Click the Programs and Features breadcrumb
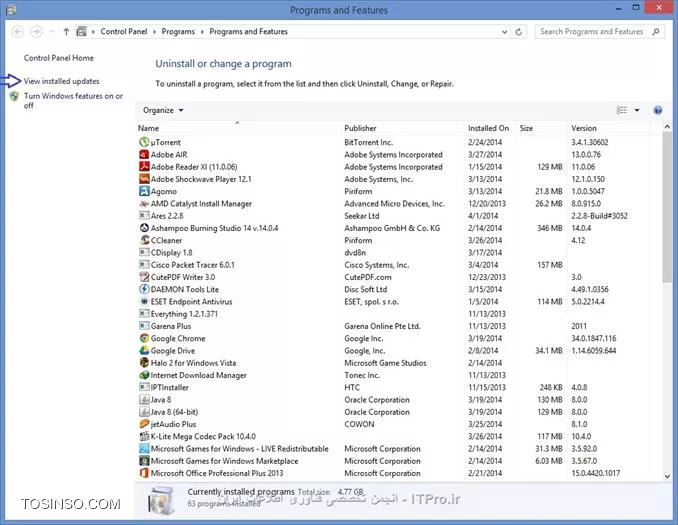The width and height of the screenshot is (678, 525). point(249,32)
